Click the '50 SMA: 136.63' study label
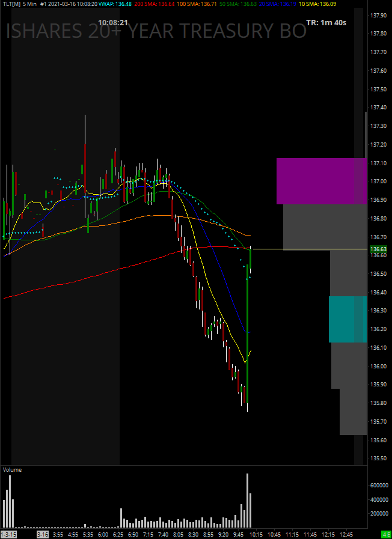 click(237, 4)
